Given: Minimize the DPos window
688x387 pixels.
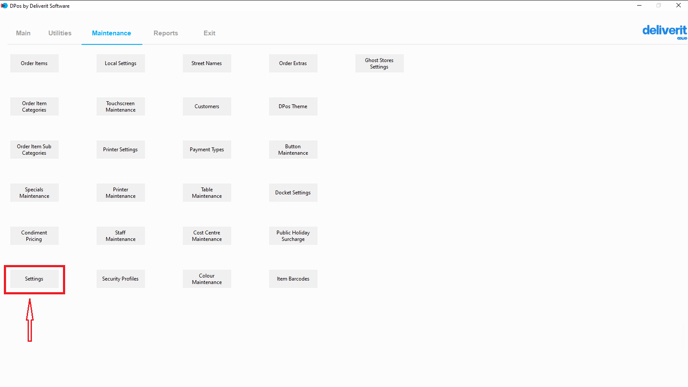Looking at the screenshot, I should (639, 5).
